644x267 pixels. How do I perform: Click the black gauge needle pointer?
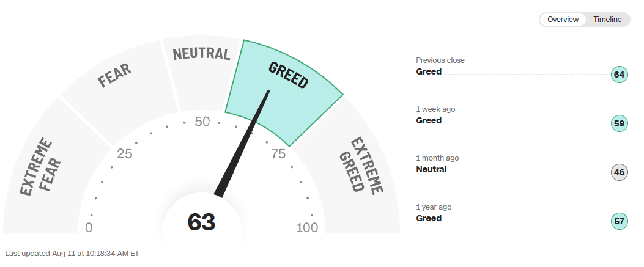[242, 144]
